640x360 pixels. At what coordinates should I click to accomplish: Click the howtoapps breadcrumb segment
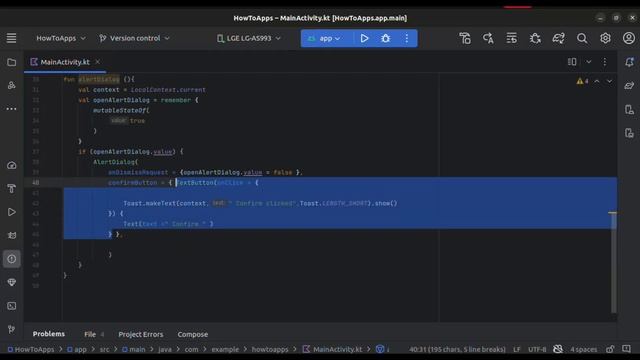270,349
